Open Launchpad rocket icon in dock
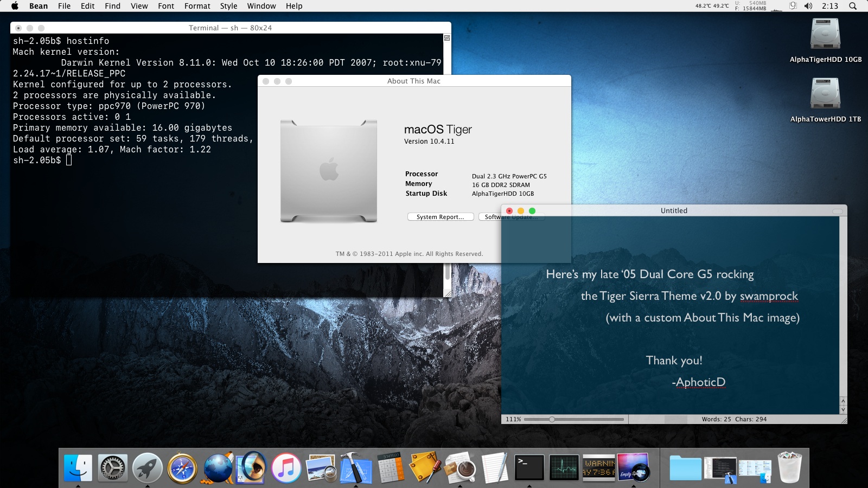The height and width of the screenshot is (488, 868). (148, 467)
